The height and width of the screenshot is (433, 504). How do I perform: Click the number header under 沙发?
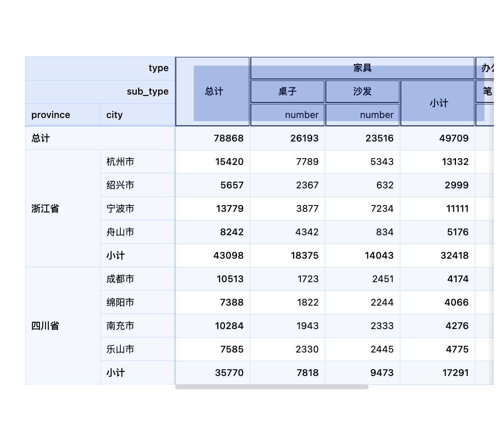[x=363, y=115]
